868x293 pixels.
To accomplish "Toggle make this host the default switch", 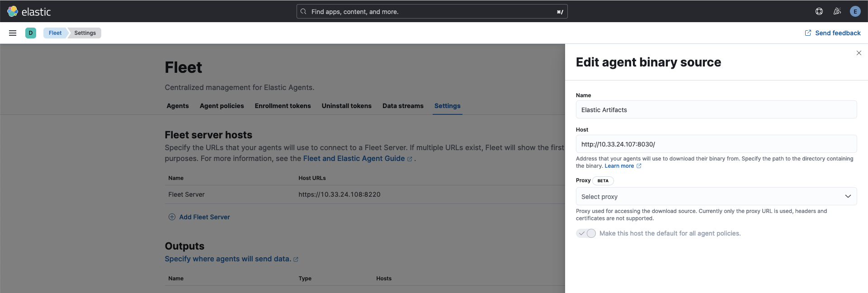I will pyautogui.click(x=586, y=233).
